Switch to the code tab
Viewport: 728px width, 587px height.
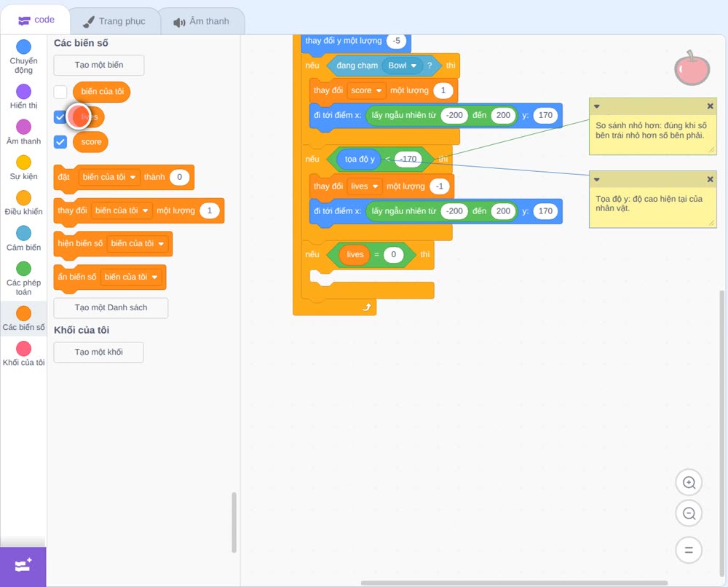tap(36, 20)
